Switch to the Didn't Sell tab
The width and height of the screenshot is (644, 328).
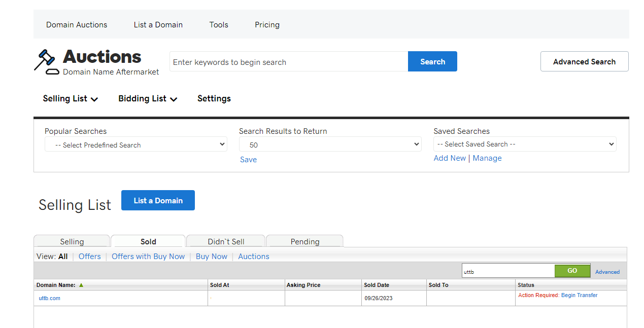point(226,241)
